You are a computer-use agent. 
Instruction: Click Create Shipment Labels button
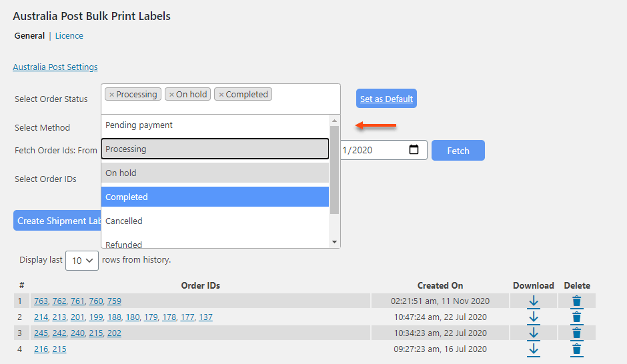[x=57, y=221]
